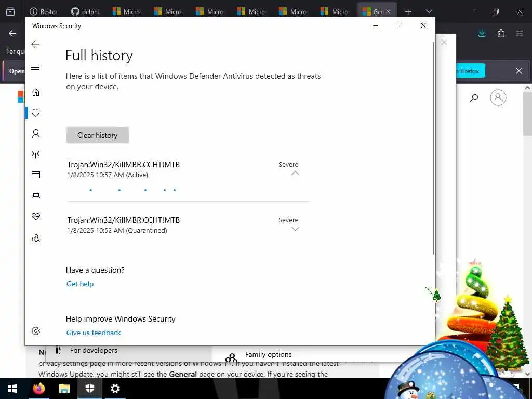This screenshot has height=399, width=532.
Task: Open Windows Security from the taskbar
Action: [x=89, y=389]
